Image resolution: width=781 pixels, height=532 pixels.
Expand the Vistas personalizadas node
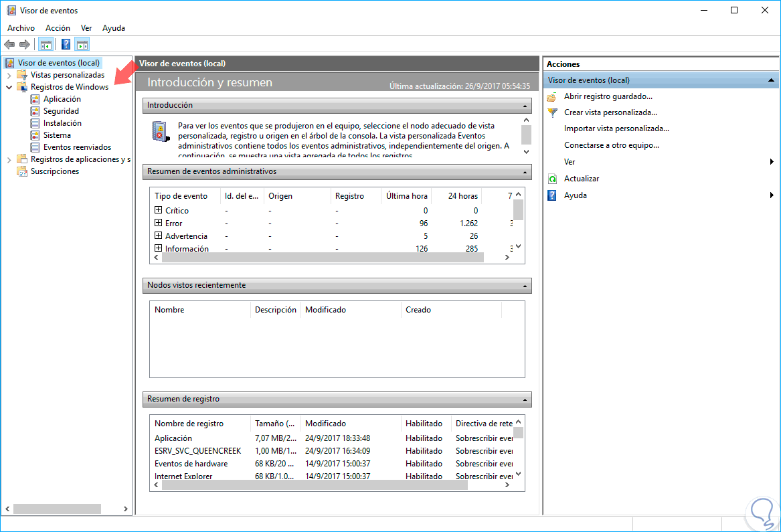[x=9, y=75]
